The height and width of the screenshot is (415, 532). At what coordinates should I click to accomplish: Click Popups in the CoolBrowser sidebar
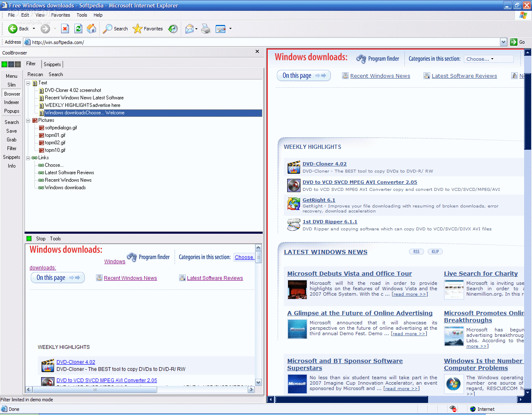[12, 111]
